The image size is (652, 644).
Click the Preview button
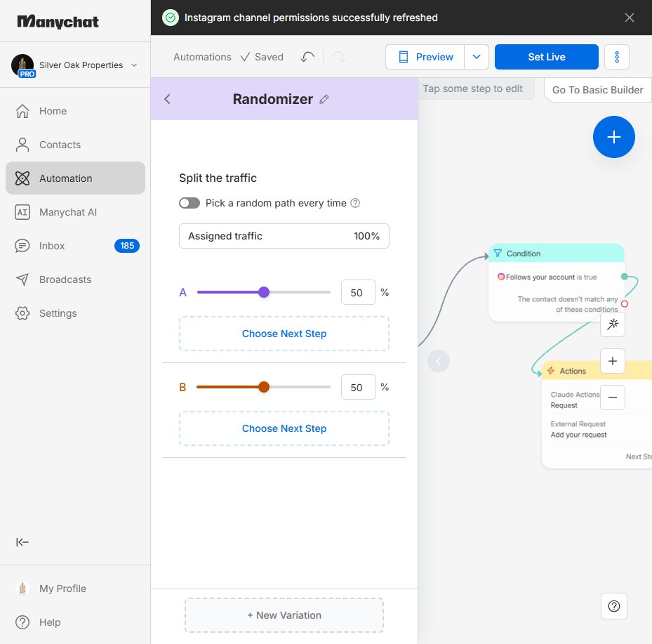pyautogui.click(x=425, y=57)
